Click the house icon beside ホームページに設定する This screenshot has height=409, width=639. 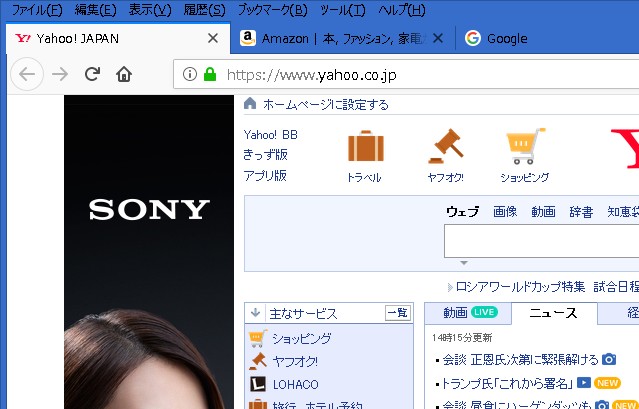pyautogui.click(x=250, y=104)
